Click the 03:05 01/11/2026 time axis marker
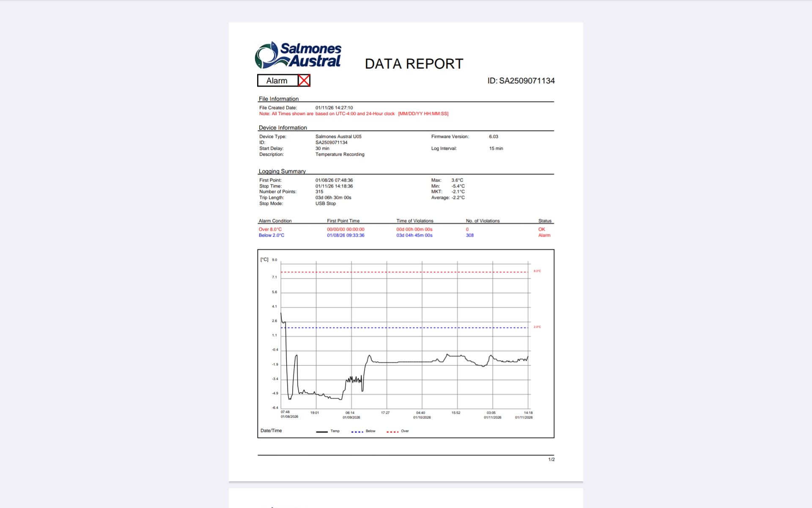 click(492, 415)
